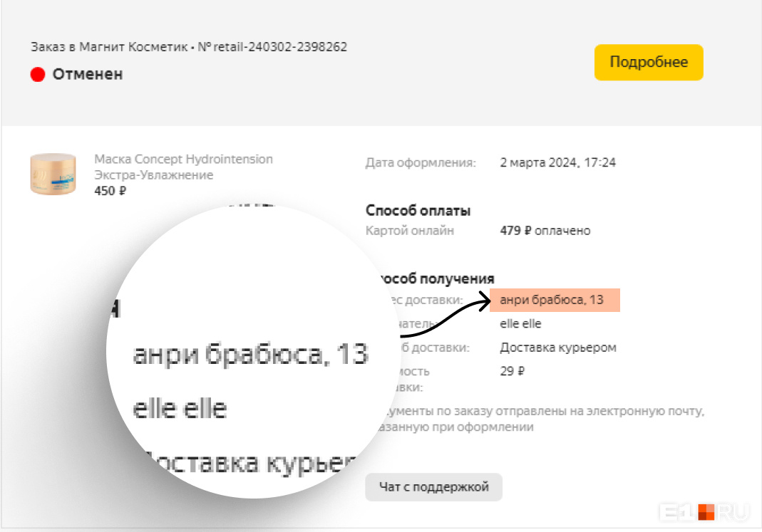
Task: Select the Картой онлайн payment method label
Action: [410, 231]
